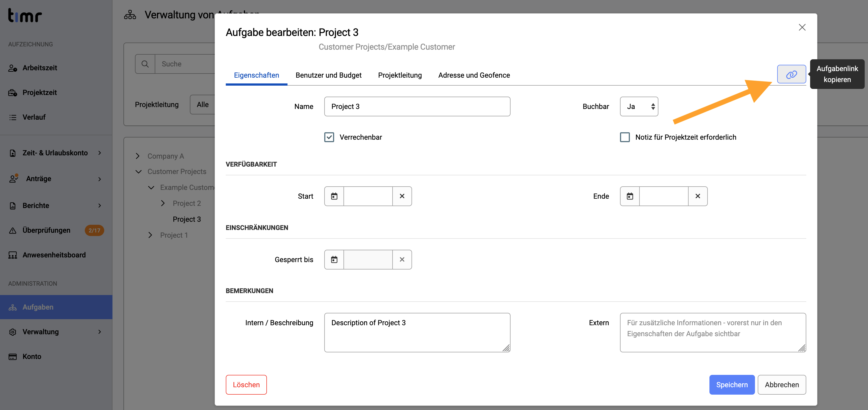Open the Projektleitung Alle filter dropdown
The height and width of the screenshot is (410, 868).
[x=202, y=105]
